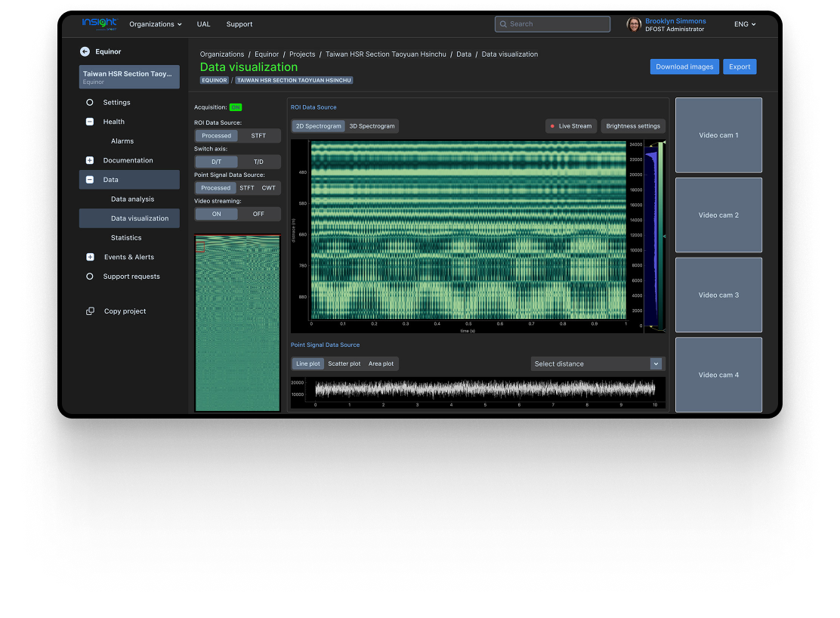
Task: Switch to the 3D Spectrogram tab
Action: click(x=372, y=126)
